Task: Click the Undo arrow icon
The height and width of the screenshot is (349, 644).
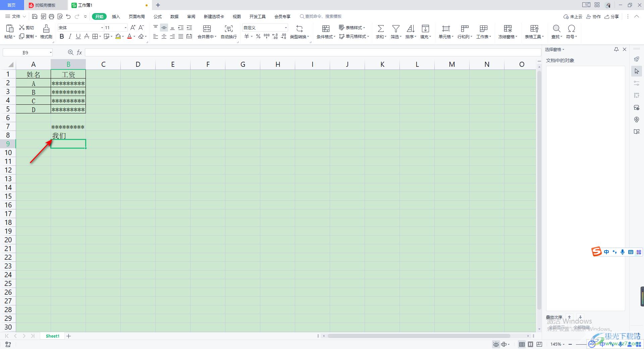Action: click(x=68, y=16)
